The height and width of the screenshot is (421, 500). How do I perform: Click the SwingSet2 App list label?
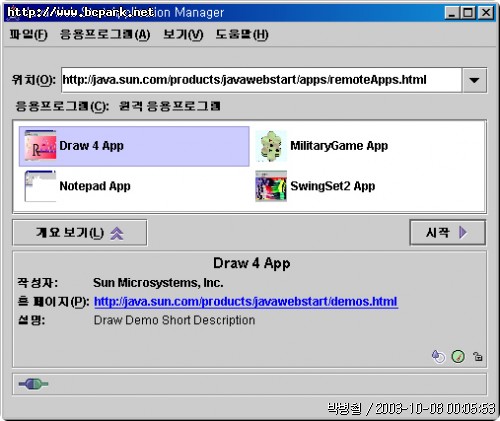pyautogui.click(x=333, y=186)
